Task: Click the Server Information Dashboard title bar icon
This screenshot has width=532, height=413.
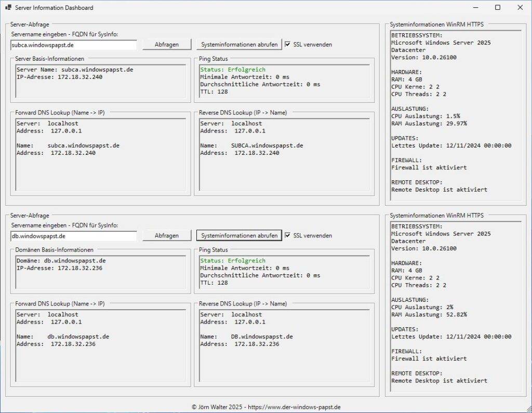Action: pos(8,7)
